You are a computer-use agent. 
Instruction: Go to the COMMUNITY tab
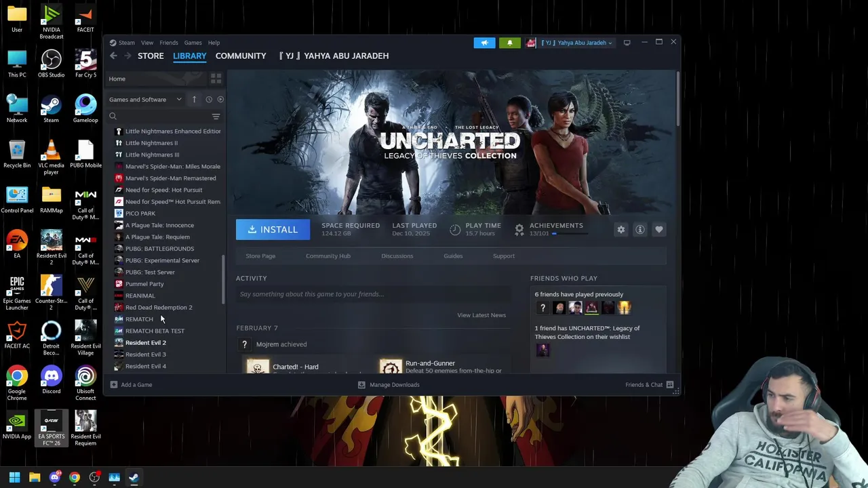(x=241, y=56)
